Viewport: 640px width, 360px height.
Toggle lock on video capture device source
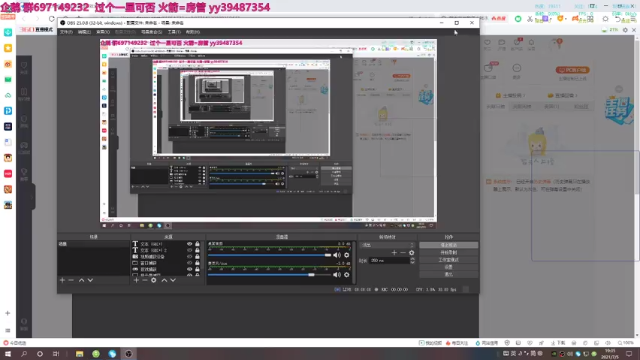pyautogui.click(x=197, y=256)
